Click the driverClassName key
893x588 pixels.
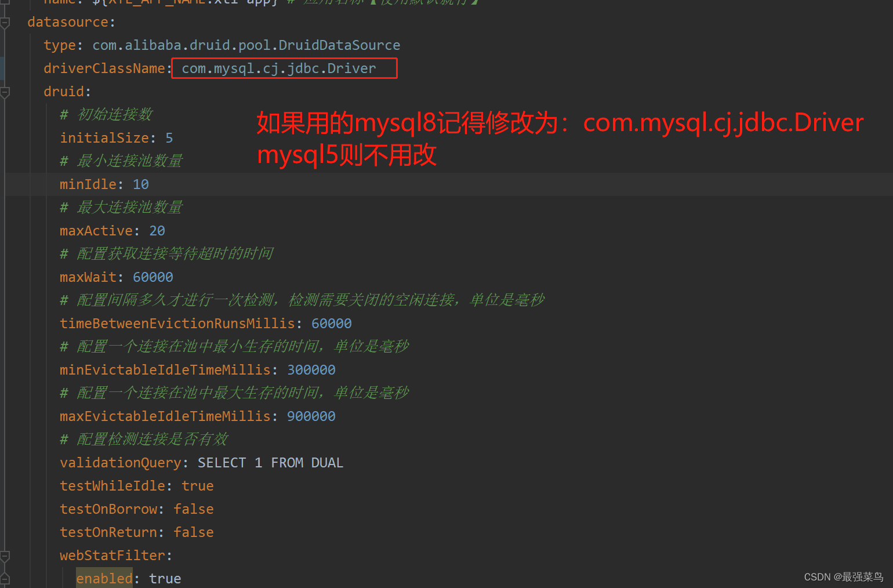click(104, 68)
